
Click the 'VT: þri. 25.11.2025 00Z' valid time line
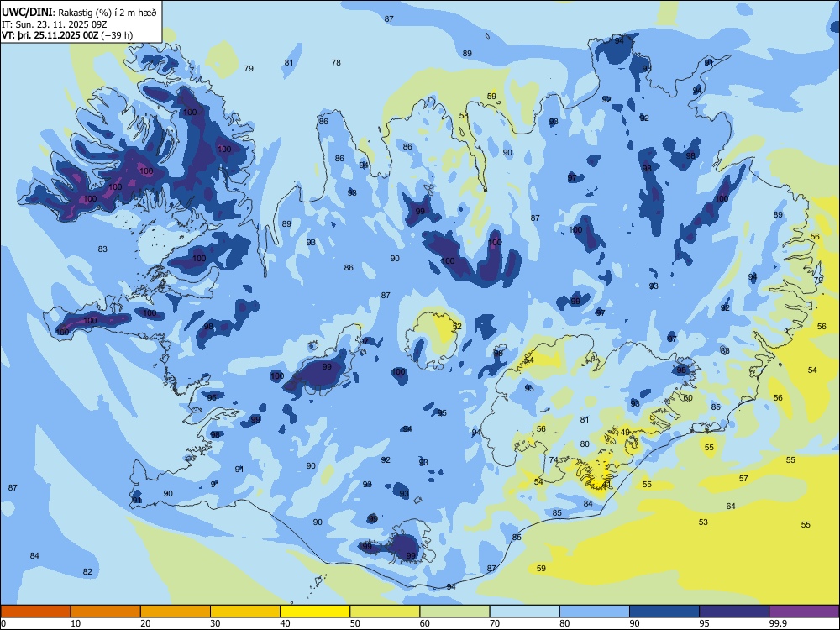pos(50,35)
